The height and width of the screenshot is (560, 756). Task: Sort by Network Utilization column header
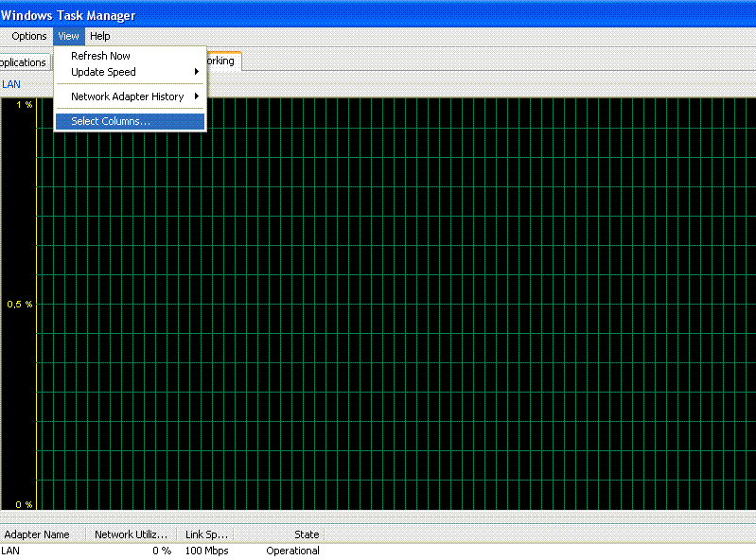pos(132,534)
